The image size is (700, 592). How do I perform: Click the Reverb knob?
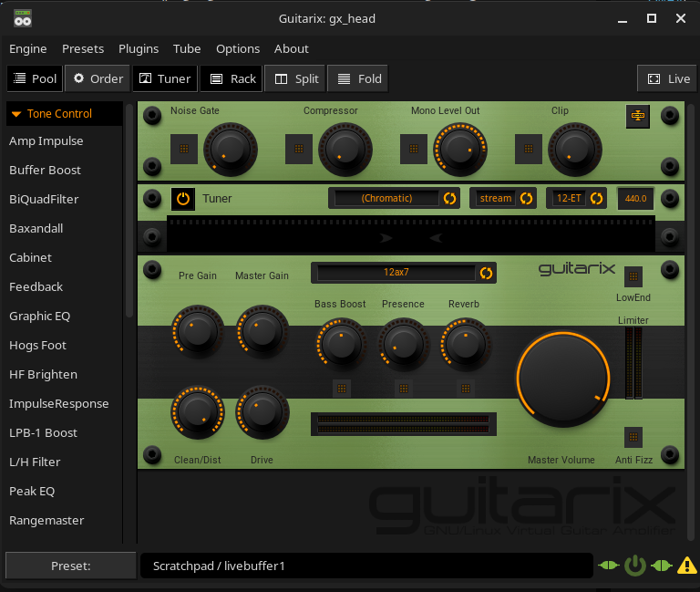pyautogui.click(x=466, y=344)
